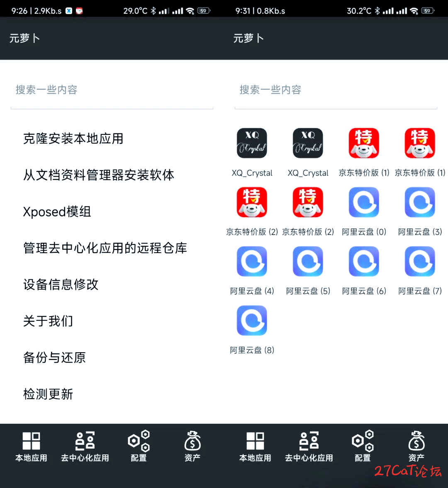The width and height of the screenshot is (448, 488).
Task: Tap battery indicator in right status bar
Action: click(427, 11)
